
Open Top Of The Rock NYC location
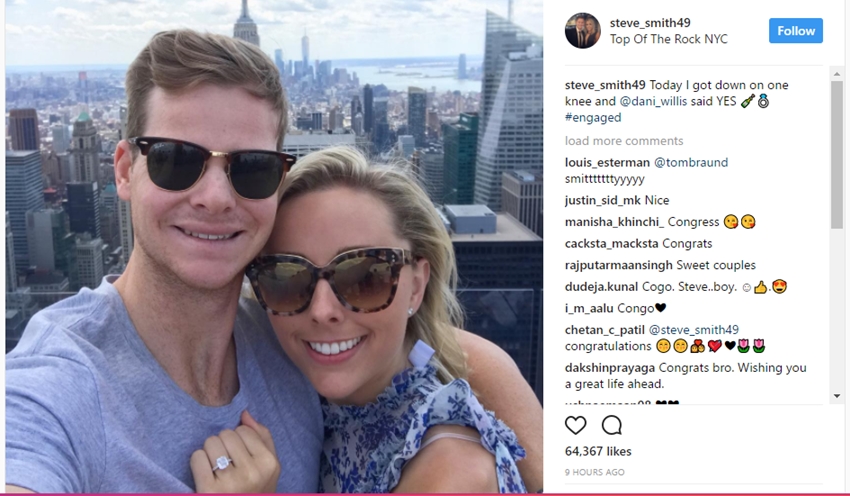(668, 39)
